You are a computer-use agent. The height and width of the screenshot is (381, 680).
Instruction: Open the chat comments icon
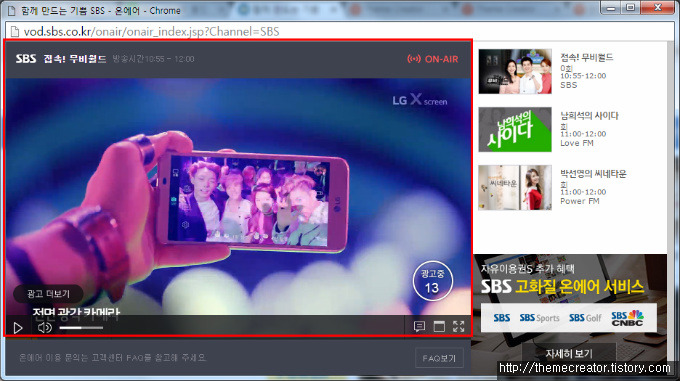click(x=419, y=326)
